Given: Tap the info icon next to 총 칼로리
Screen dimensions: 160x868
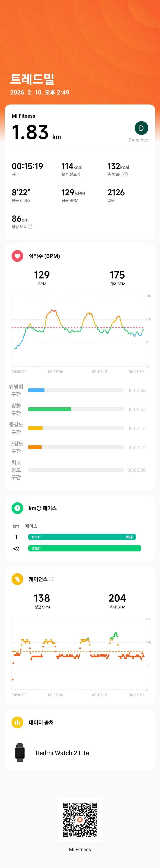Looking at the screenshot, I should point(126,174).
